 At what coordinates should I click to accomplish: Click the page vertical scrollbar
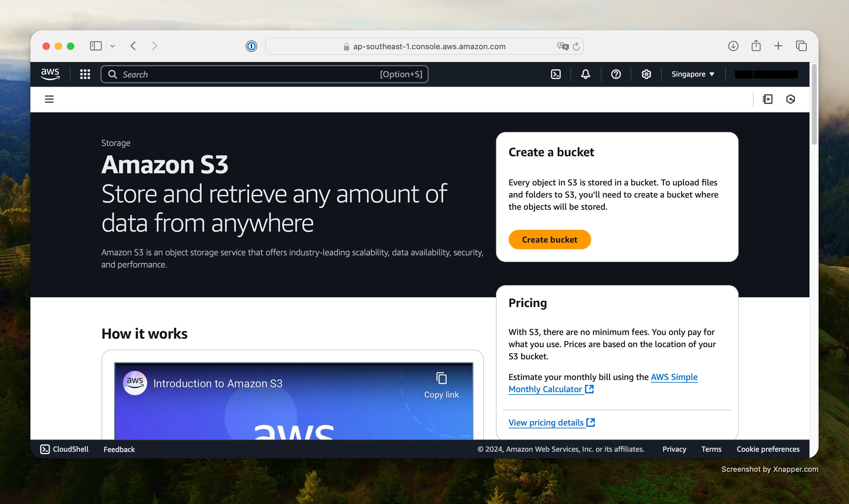click(814, 105)
